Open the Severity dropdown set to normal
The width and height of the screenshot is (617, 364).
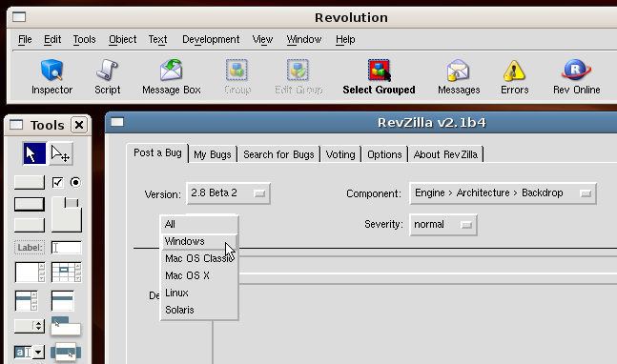[443, 225]
